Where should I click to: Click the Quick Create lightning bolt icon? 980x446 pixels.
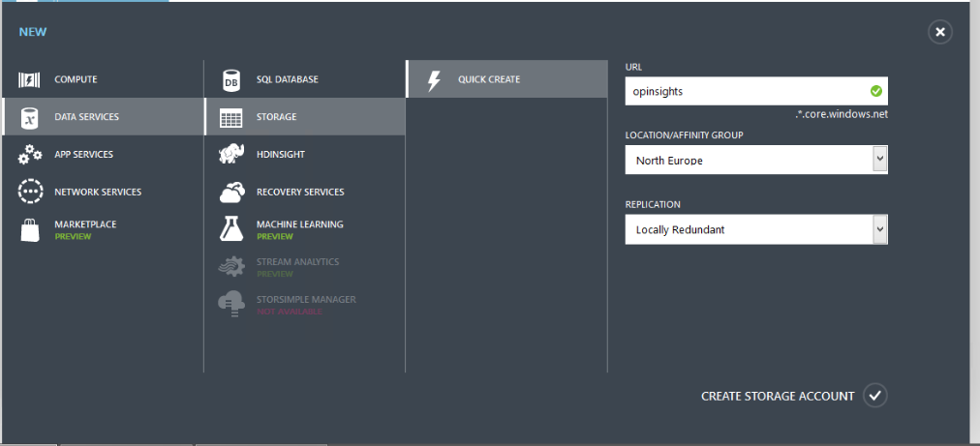coord(434,79)
